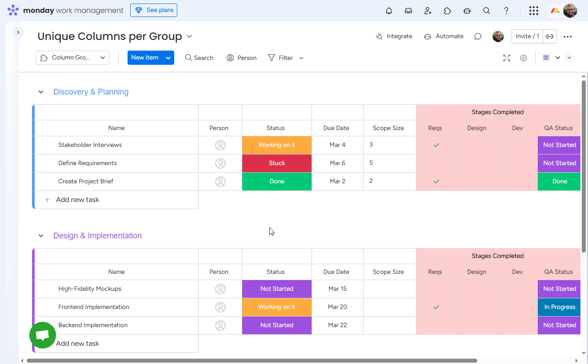Open the apps marketplace puzzle icon
This screenshot has width=588, height=364.
pos(448,11)
